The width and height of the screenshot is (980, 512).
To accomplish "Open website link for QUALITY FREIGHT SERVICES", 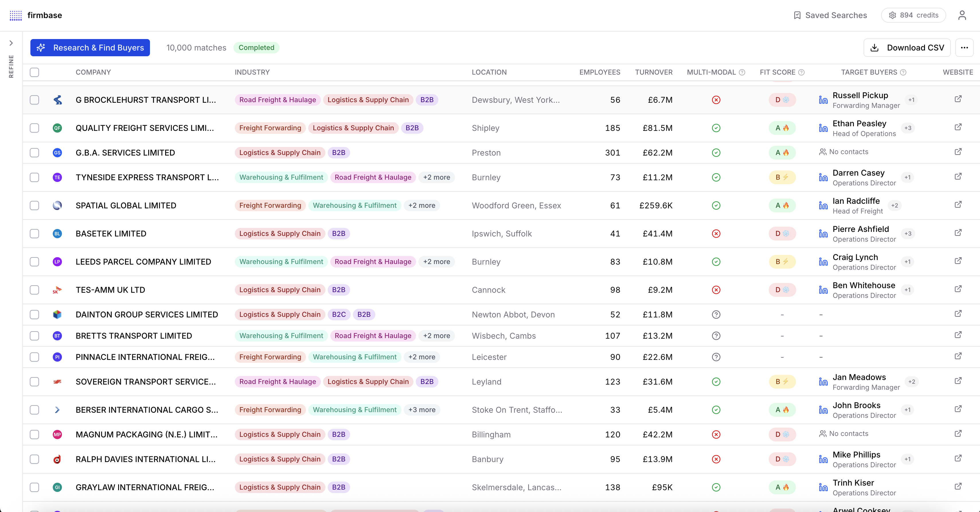I will tap(958, 127).
